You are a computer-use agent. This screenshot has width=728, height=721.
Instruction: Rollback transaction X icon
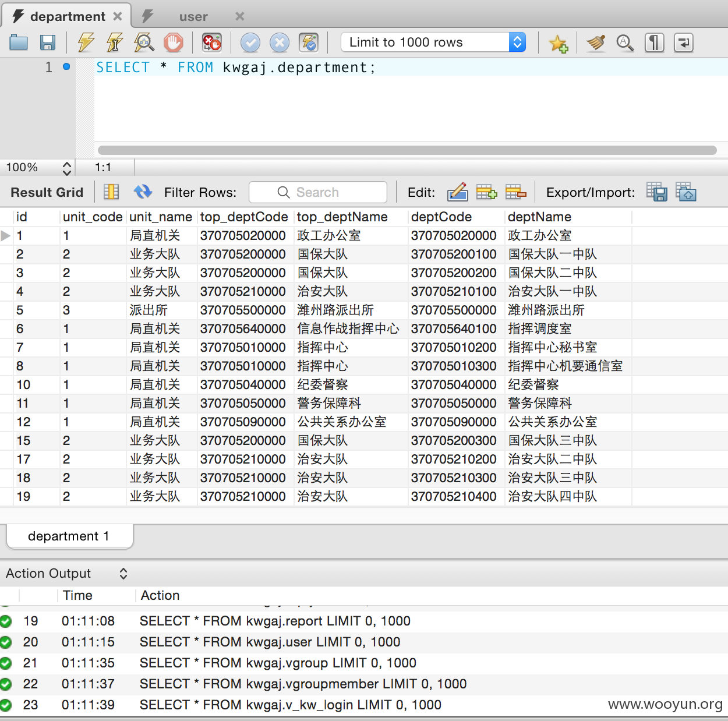coord(280,43)
